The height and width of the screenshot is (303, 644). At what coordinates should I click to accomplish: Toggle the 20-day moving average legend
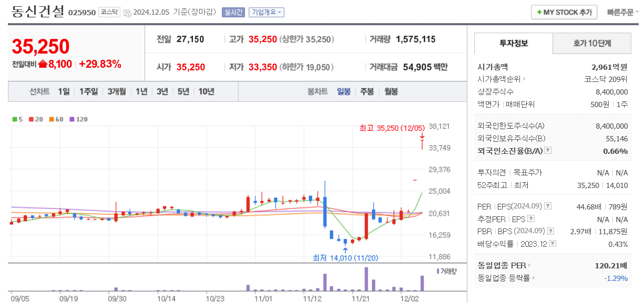click(x=32, y=119)
